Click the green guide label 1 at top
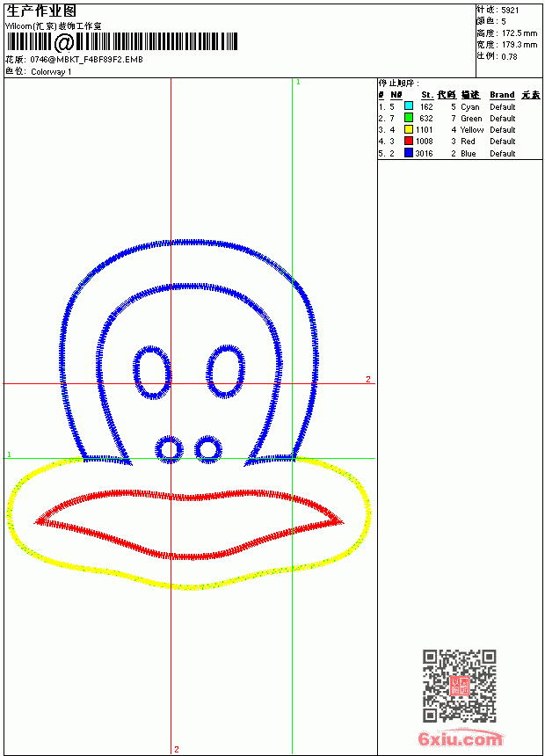Image resolution: width=545 pixels, height=756 pixels. point(298,82)
